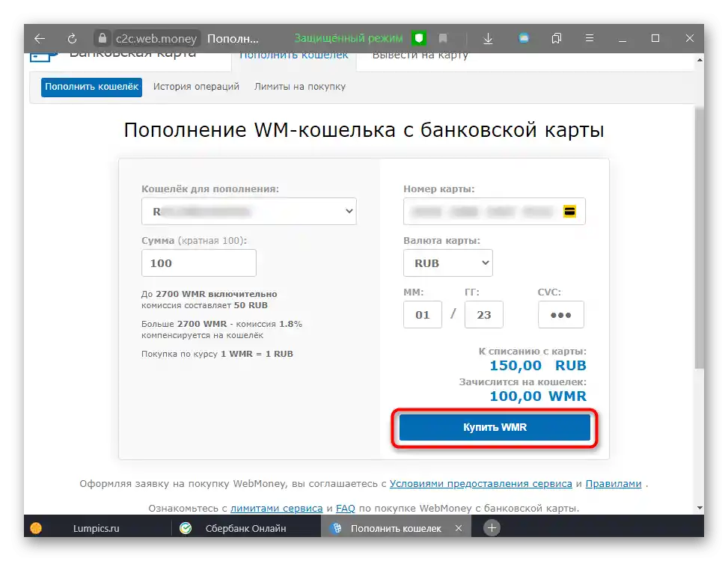Reload the page with refresh icon

click(x=72, y=38)
